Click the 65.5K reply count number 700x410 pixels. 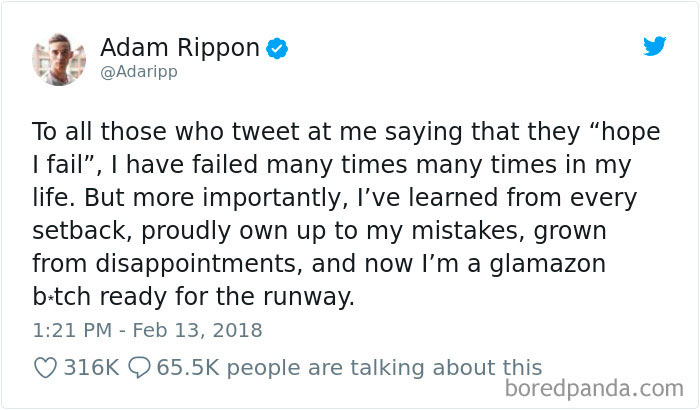(x=188, y=368)
